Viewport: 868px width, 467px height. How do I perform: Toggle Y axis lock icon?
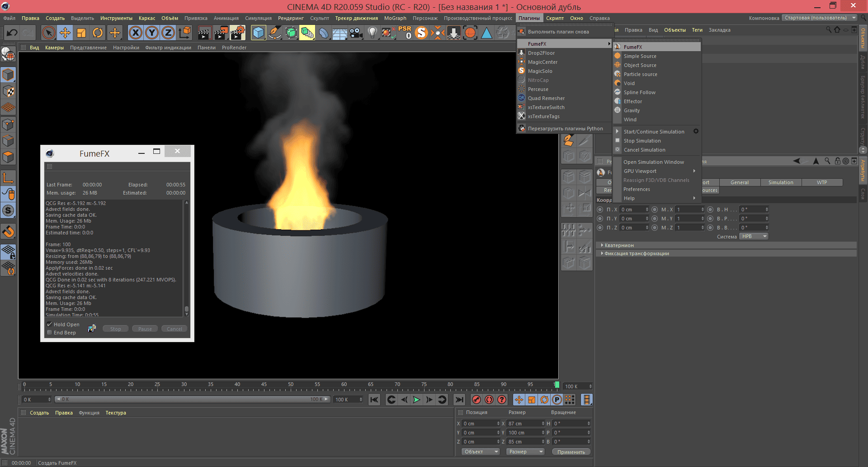point(152,33)
